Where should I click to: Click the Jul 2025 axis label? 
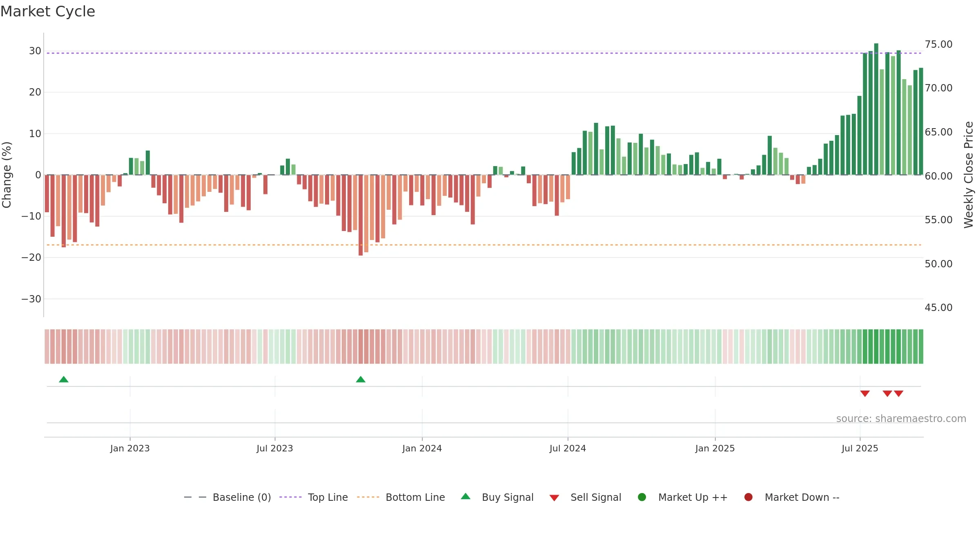860,449
